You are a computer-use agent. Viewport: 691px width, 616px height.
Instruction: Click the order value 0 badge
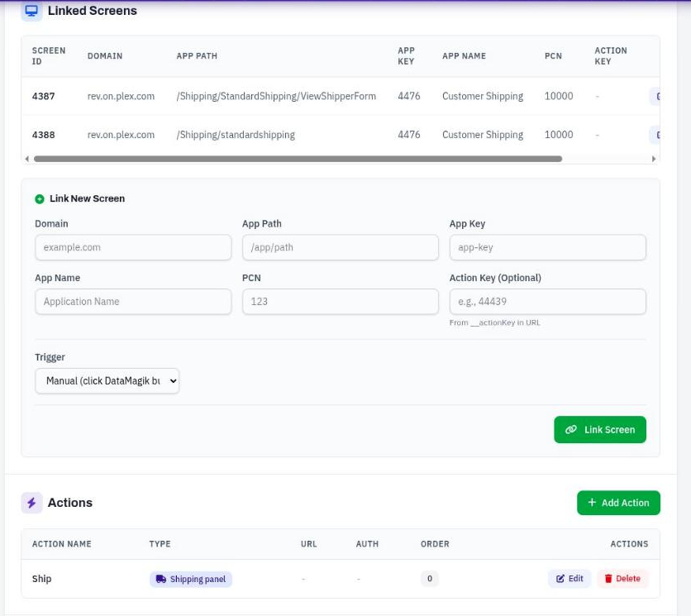pos(429,579)
